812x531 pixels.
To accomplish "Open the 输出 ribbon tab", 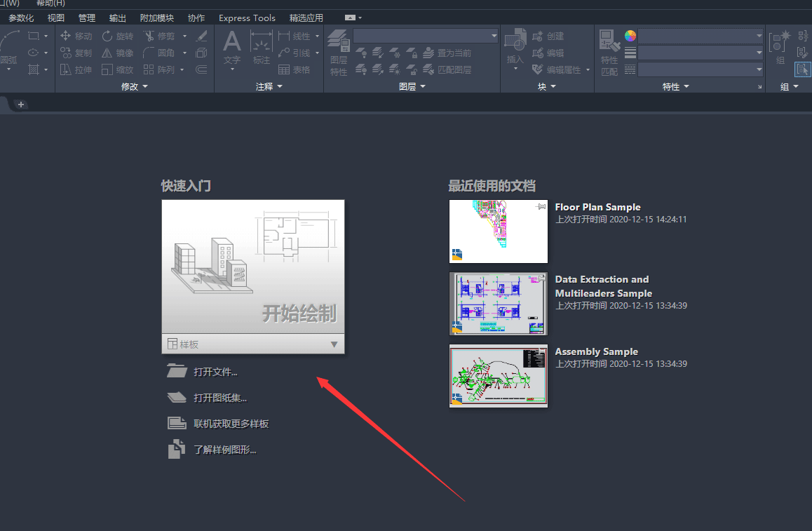I will pos(118,18).
